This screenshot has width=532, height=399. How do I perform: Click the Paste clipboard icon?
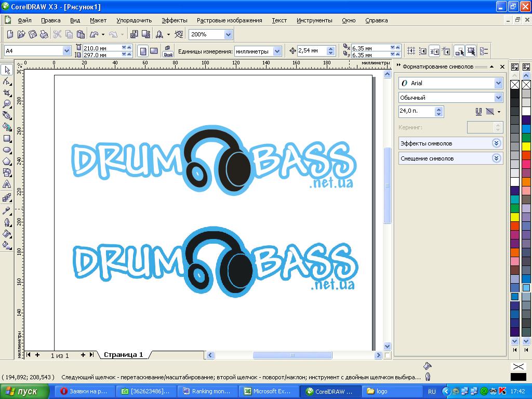tap(81, 34)
